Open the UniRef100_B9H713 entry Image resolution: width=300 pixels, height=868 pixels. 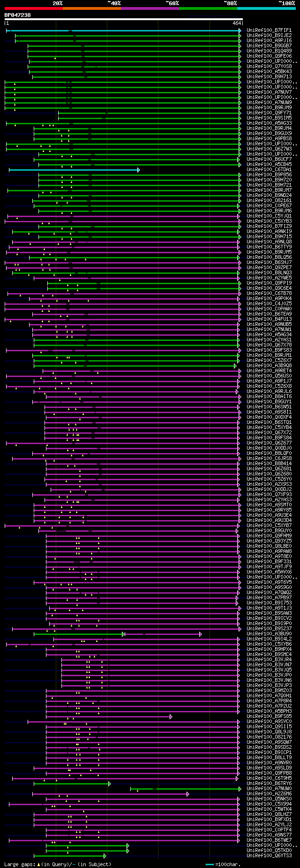269,77
